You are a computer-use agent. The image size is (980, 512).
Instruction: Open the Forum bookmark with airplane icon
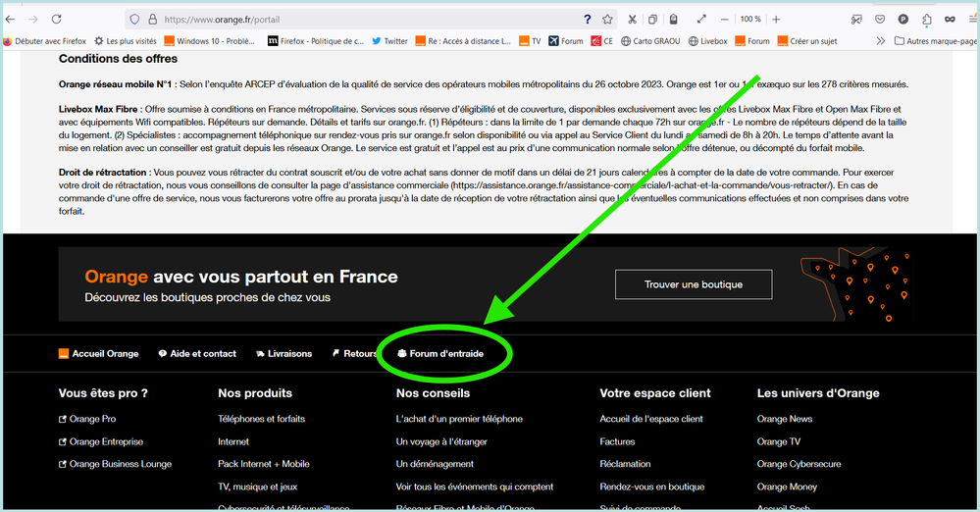click(x=566, y=41)
